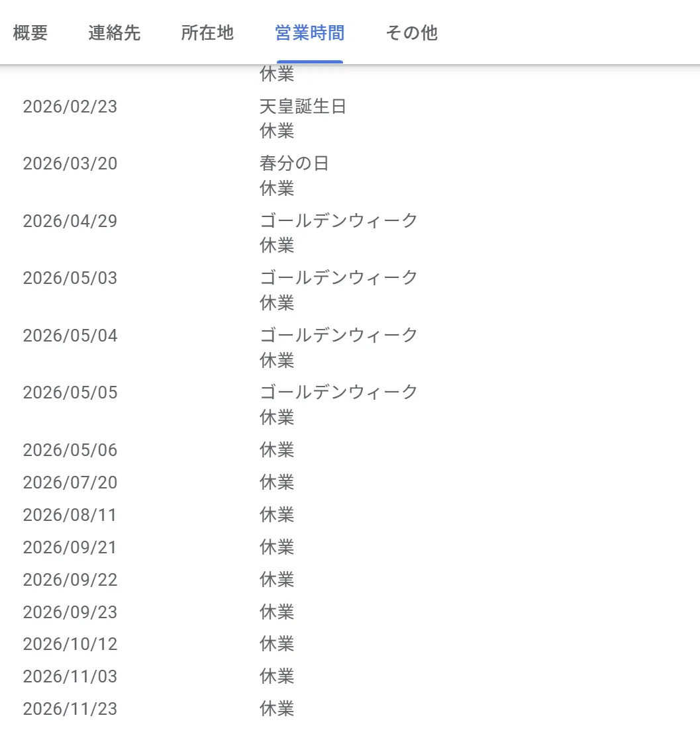Viewport: 700px width, 738px height.
Task: Select the 2026/03/20 date entry
Action: [70, 163]
